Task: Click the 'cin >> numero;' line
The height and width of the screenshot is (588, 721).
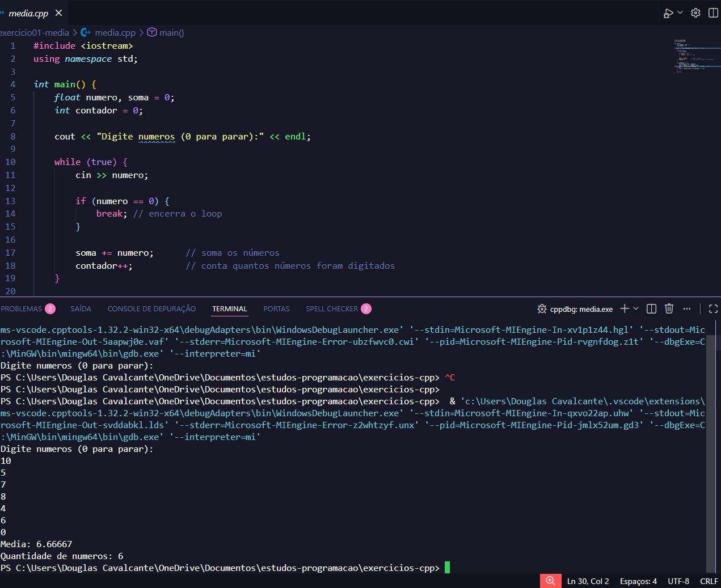Action: (x=112, y=175)
